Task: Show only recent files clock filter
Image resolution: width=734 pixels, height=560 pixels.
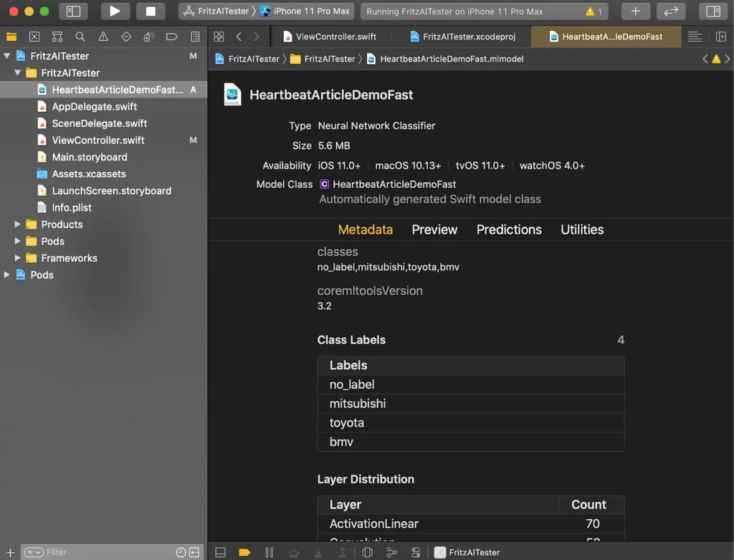Action: (181, 553)
